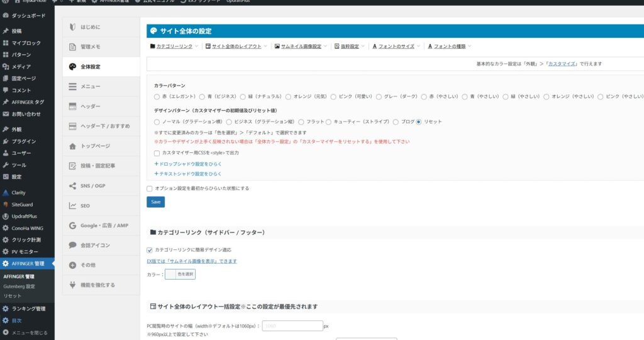Viewport: 644px width, 340px height.
Task: Open the カテゴリーリンク jump dropdown
Action: 174,47
